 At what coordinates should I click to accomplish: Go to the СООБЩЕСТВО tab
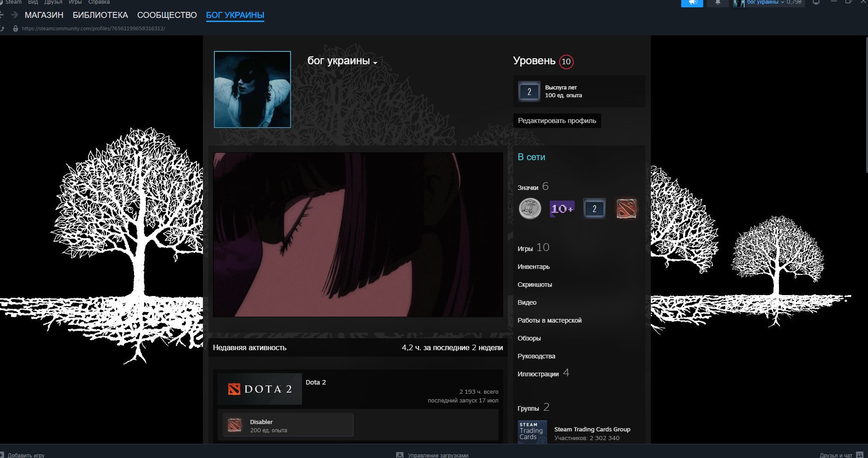point(167,15)
